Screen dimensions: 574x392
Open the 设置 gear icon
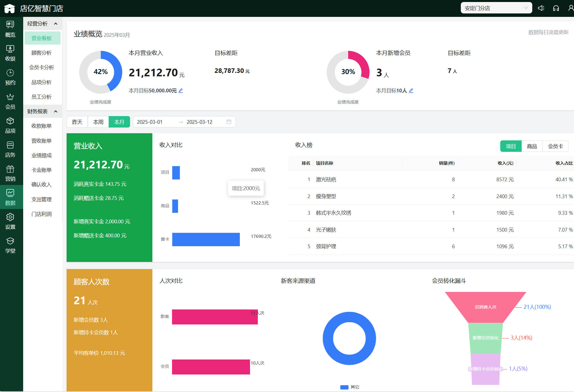click(10, 221)
